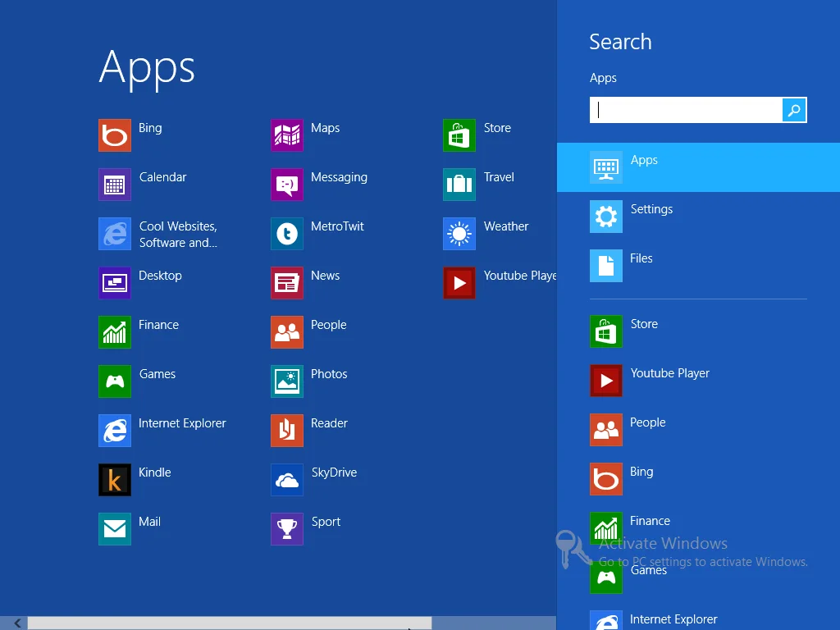Screen dimensions: 840x630
Task: Launch the Maps app icon
Action: [287, 135]
